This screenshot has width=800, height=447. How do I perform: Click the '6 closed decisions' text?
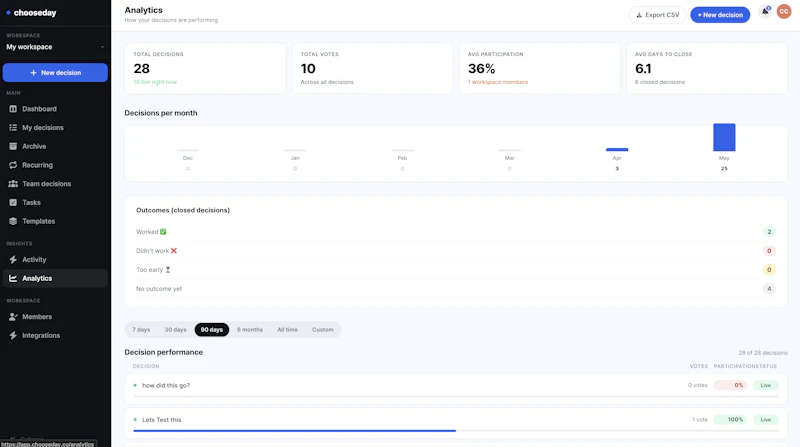[x=660, y=82]
